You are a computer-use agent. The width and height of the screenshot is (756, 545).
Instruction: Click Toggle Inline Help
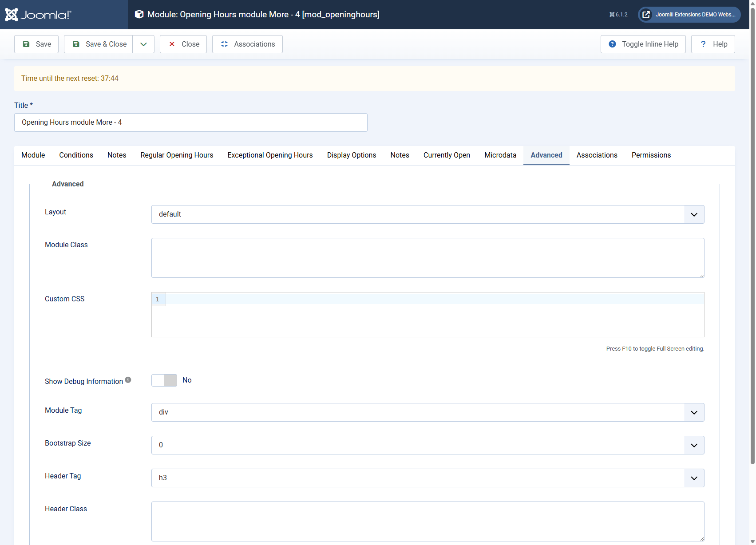643,44
